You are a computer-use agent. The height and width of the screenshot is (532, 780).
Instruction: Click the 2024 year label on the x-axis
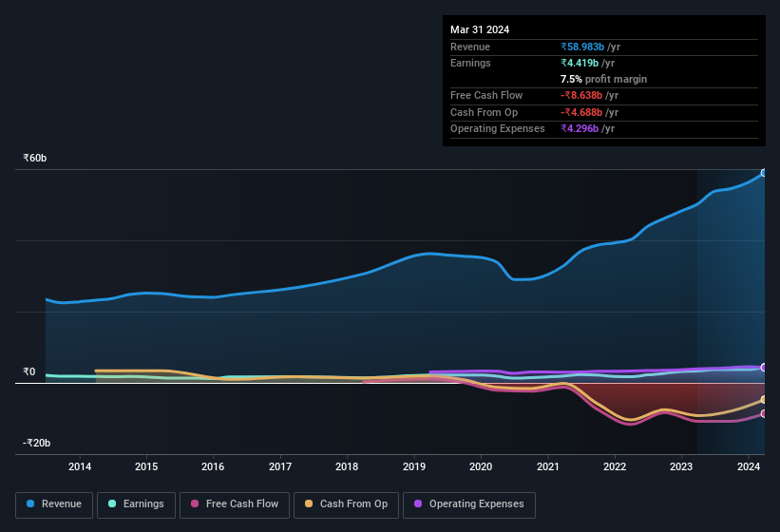point(749,466)
